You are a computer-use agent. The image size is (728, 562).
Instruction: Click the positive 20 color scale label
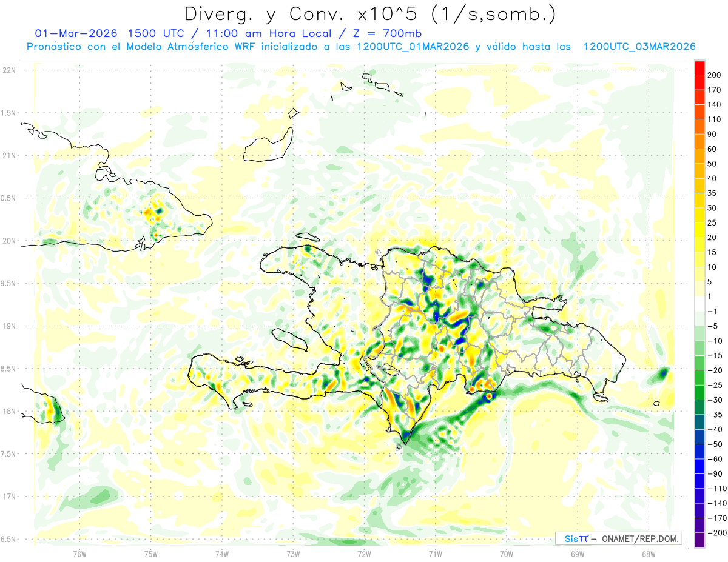(712, 238)
